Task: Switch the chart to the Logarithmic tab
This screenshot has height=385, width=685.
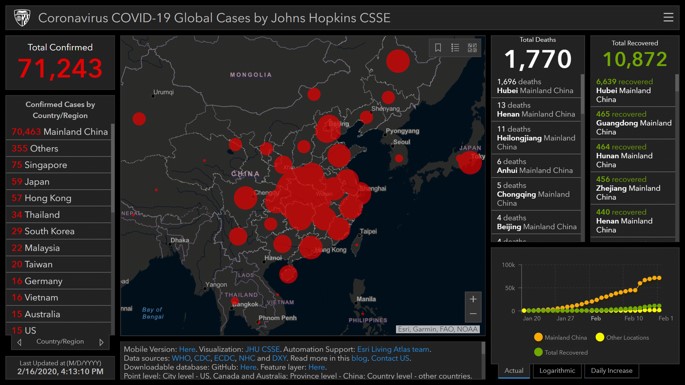Action: (x=557, y=371)
